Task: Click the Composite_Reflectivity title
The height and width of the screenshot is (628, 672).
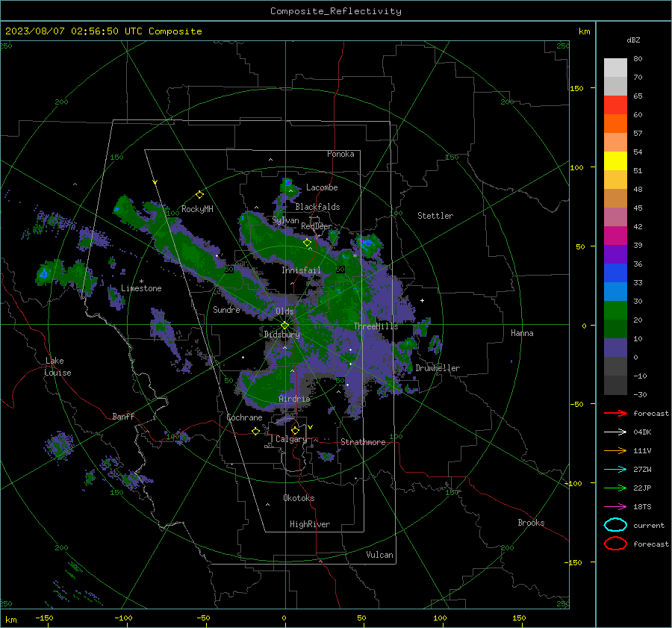Action: coord(336,11)
